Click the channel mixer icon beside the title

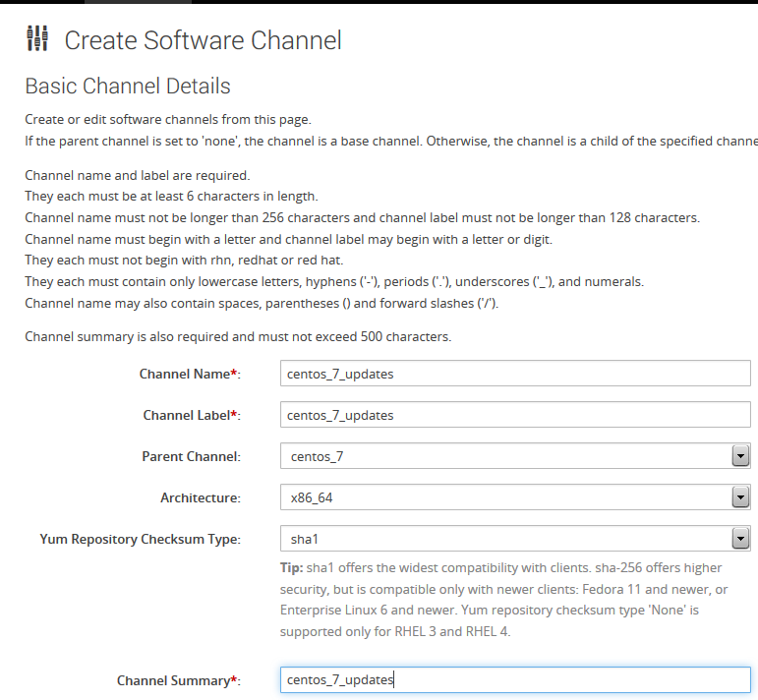(37, 38)
